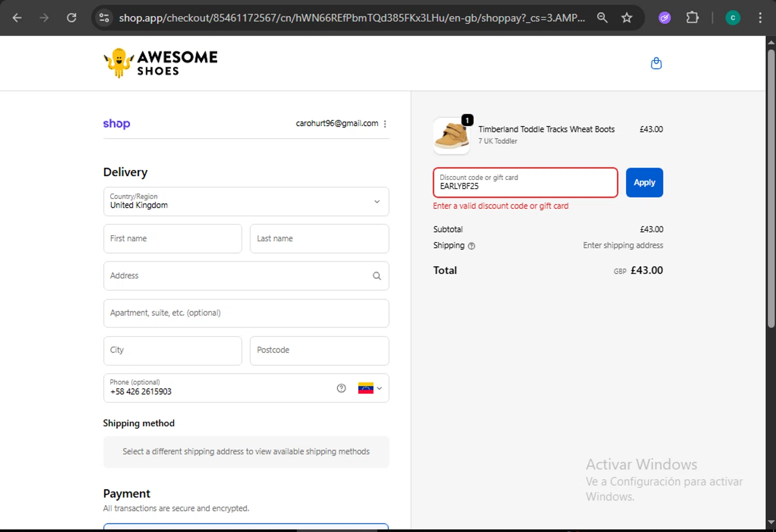Click the Delivery heading
Screen dimensions: 776x532
click(125, 172)
